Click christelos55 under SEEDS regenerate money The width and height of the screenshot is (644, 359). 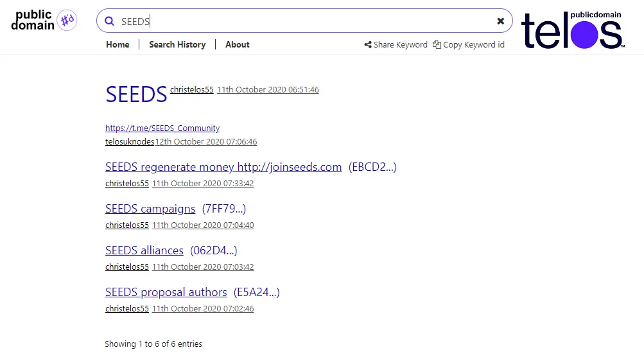[127, 183]
